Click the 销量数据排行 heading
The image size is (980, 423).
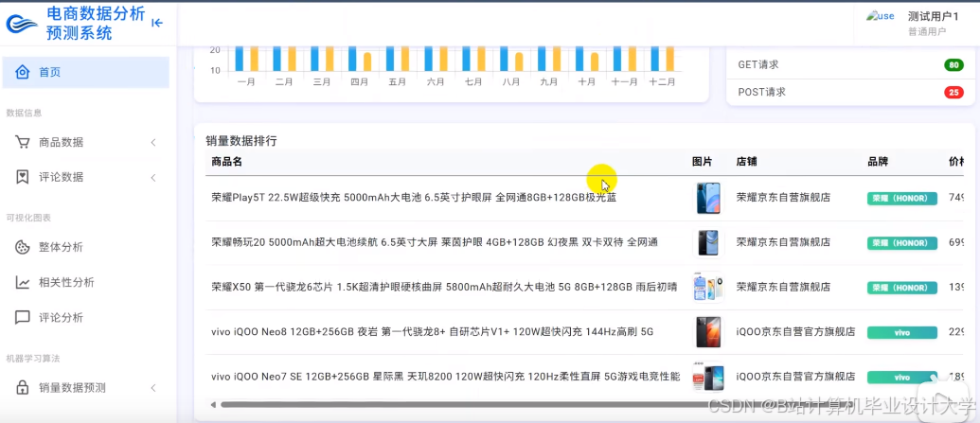241,141
